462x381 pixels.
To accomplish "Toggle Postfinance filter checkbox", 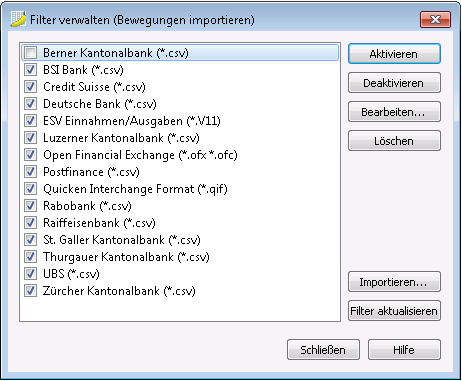I will (31, 172).
